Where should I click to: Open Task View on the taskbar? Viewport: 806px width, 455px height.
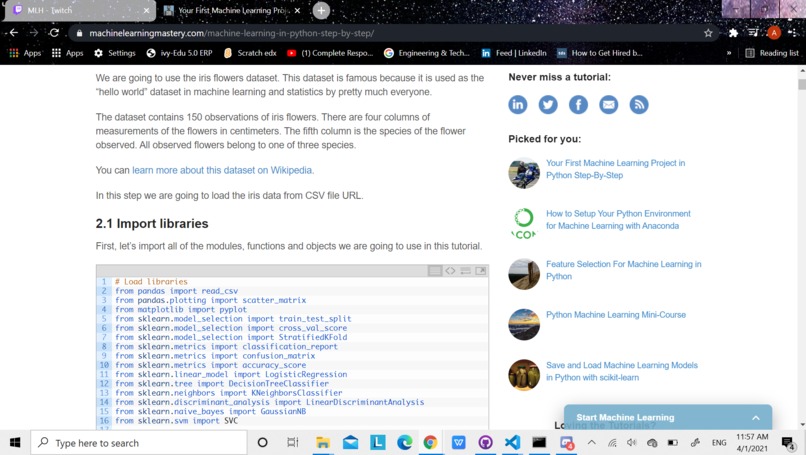pyautogui.click(x=292, y=443)
